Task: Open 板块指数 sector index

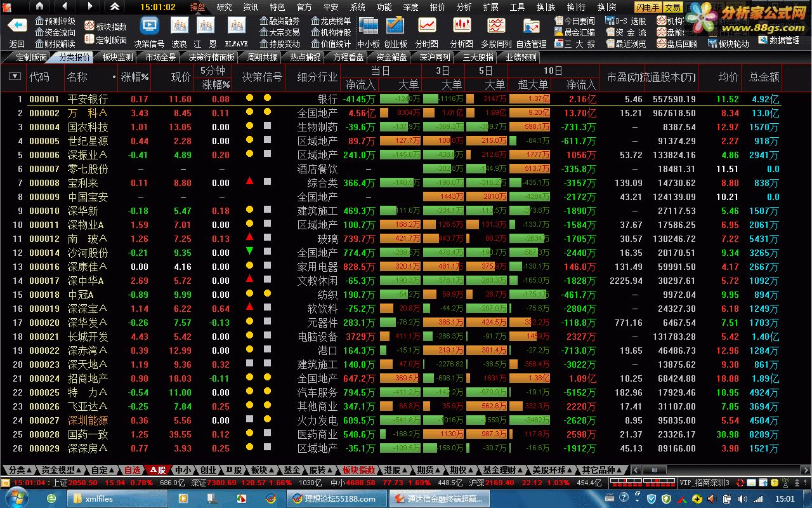Action: click(x=106, y=27)
